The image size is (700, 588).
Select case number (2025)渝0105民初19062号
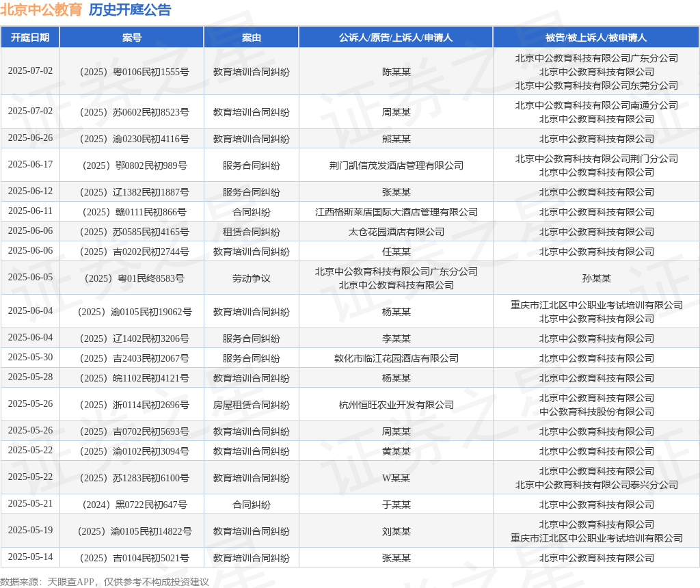[x=135, y=312]
